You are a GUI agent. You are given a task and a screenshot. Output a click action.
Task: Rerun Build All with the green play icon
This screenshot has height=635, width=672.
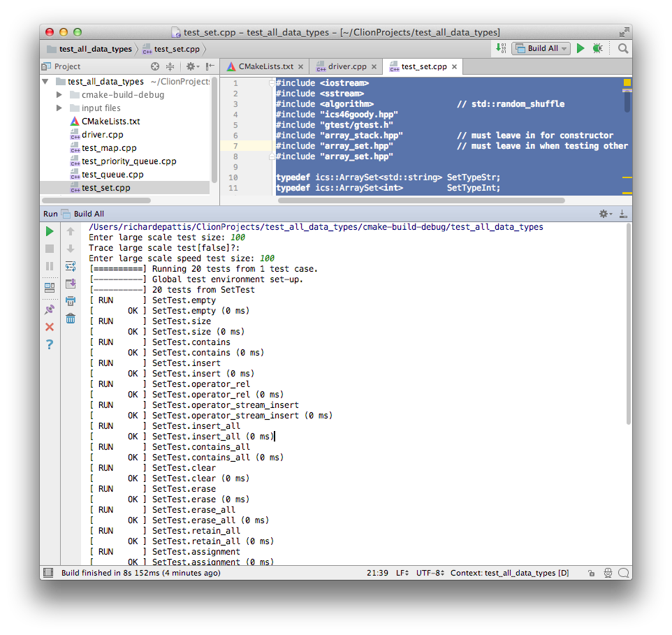point(49,231)
